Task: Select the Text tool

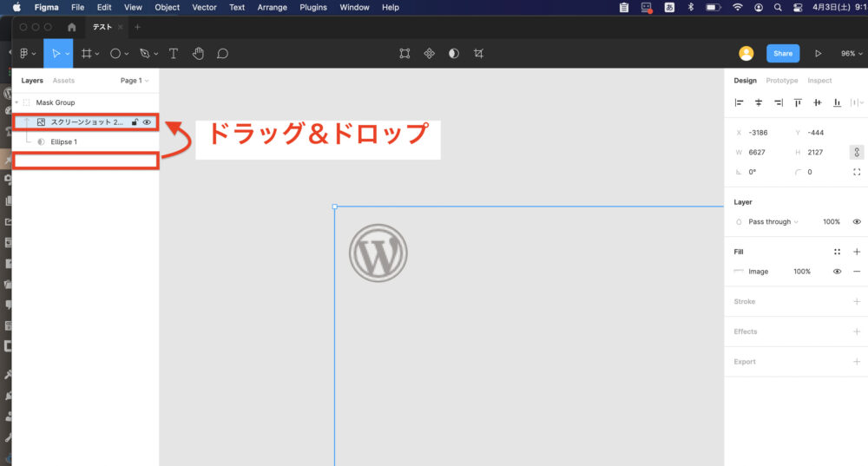Action: pyautogui.click(x=174, y=54)
